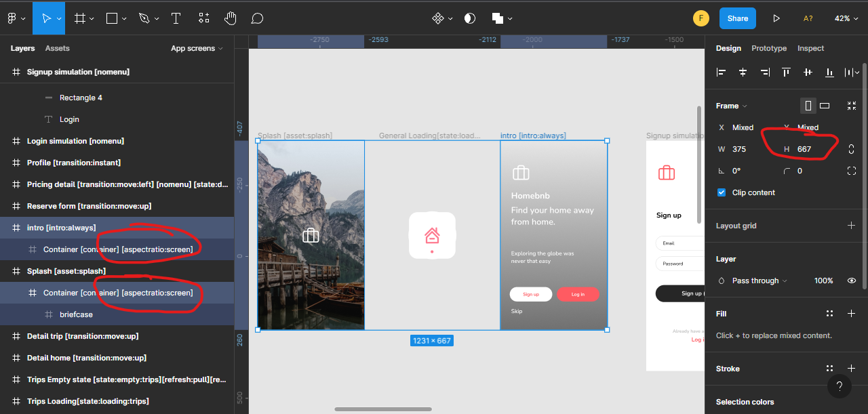This screenshot has width=868, height=414.
Task: Switch to the Assets tab
Action: pyautogui.click(x=58, y=48)
